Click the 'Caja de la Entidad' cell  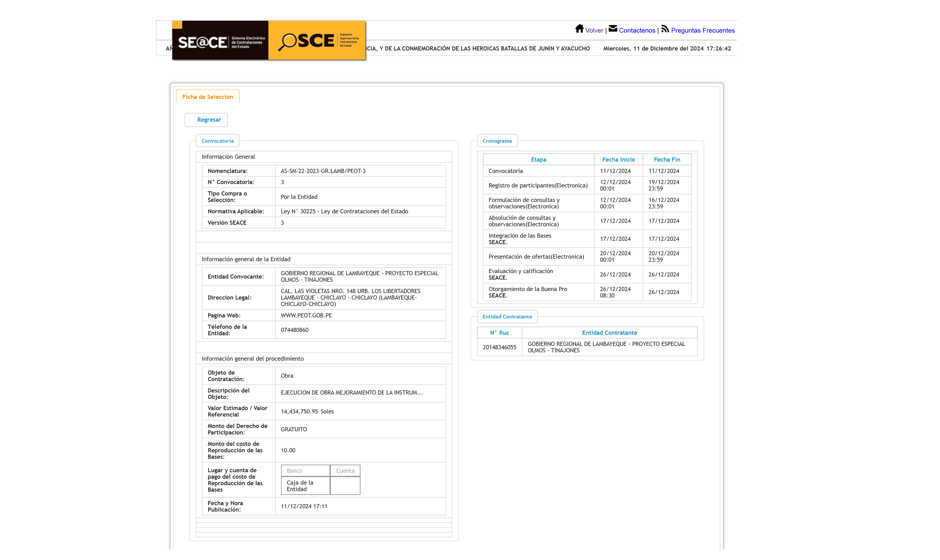pyautogui.click(x=305, y=486)
